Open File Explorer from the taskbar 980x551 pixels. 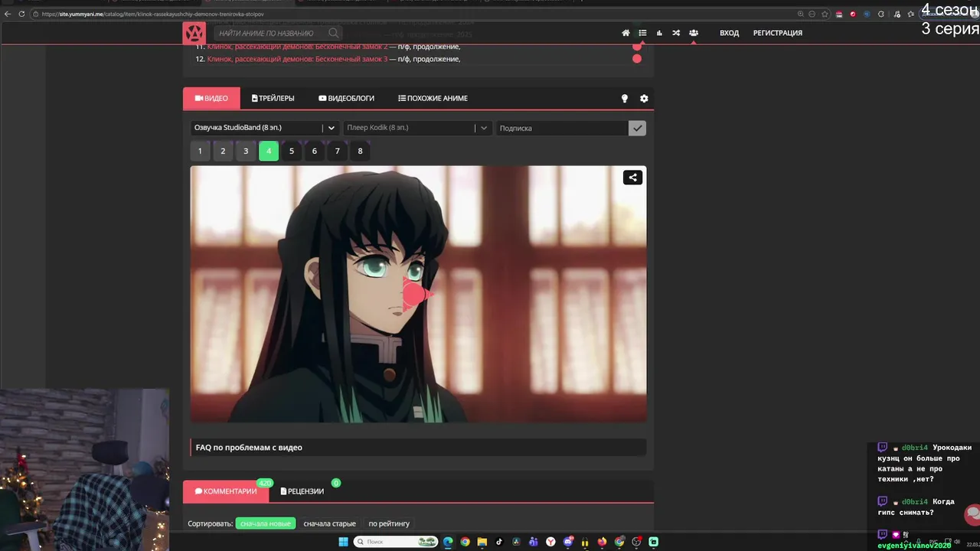482,542
